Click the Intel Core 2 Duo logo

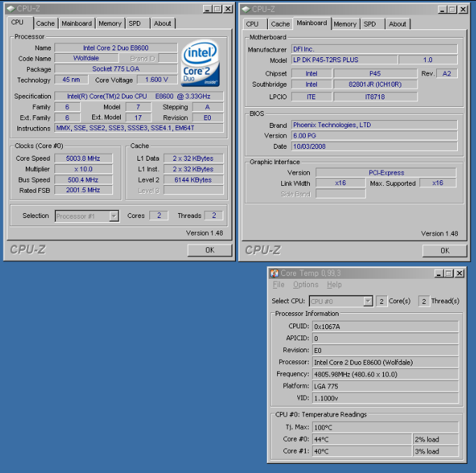pos(200,64)
